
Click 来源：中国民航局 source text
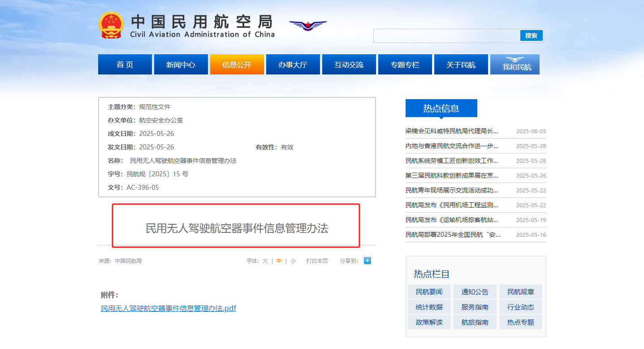point(120,261)
